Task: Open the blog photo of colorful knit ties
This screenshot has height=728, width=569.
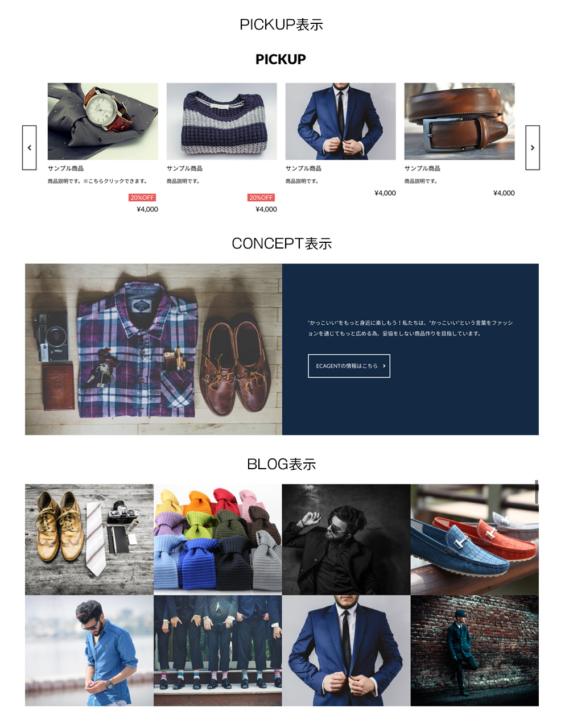Action: [218, 539]
